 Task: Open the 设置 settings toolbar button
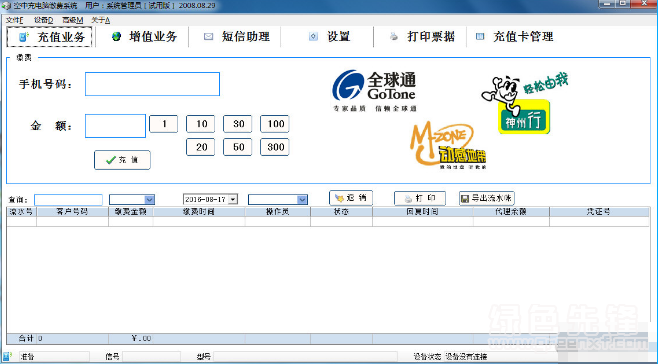(329, 37)
